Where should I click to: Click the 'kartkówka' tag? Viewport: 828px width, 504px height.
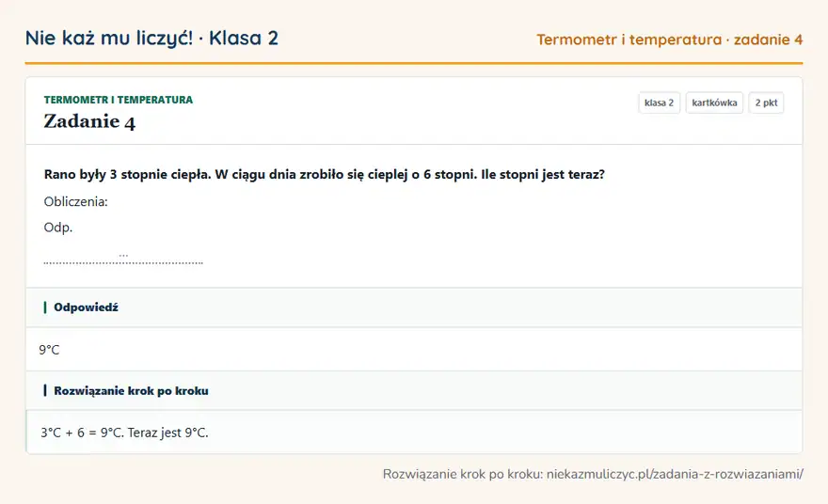[x=714, y=102]
